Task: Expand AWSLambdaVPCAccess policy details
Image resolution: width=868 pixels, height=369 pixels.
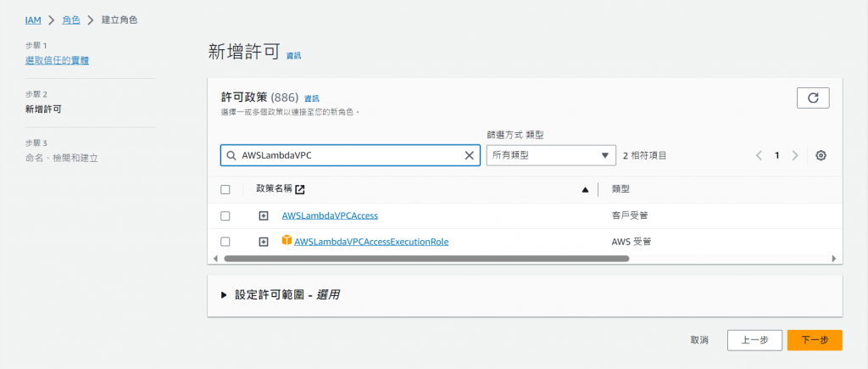Action: [x=264, y=216]
